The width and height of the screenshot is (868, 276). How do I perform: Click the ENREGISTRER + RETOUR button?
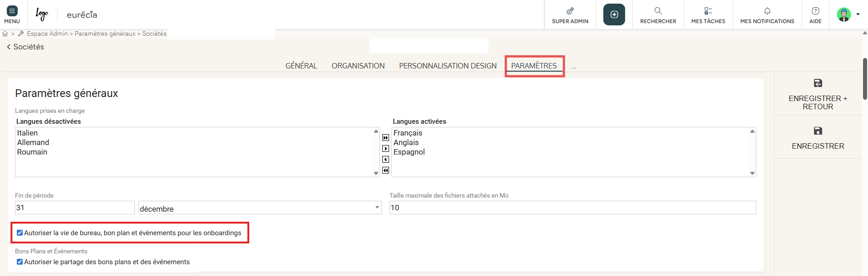click(818, 95)
